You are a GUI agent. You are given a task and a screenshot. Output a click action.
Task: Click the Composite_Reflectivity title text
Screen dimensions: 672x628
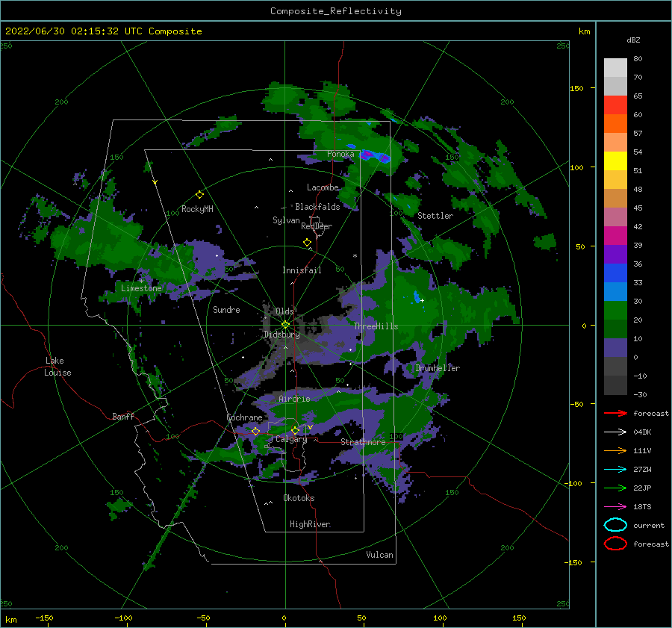pyautogui.click(x=336, y=11)
